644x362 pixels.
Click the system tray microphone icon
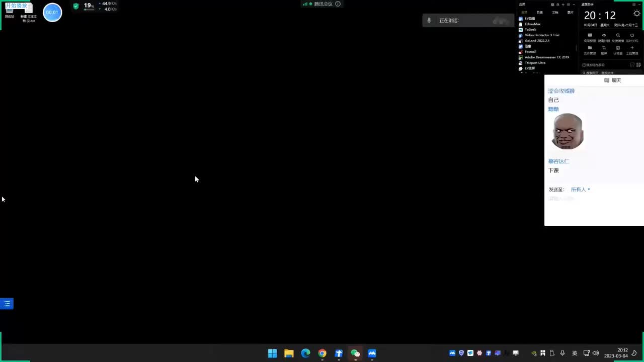pos(562,353)
